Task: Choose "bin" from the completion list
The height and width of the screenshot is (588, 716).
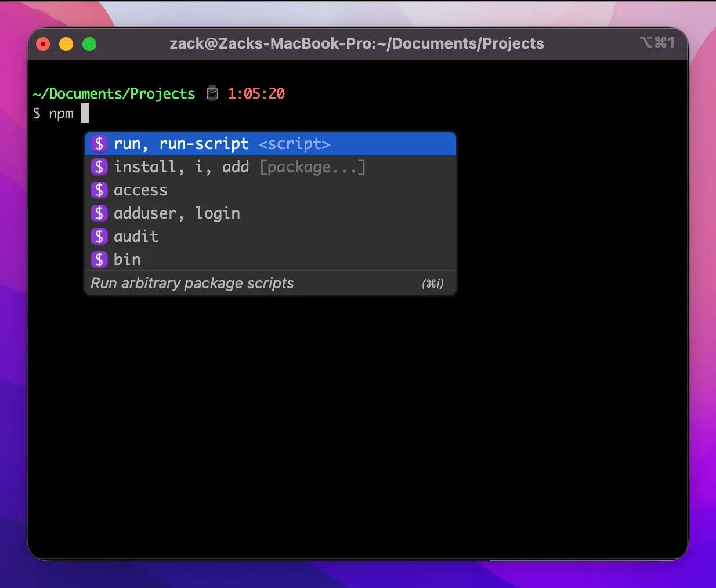Action: pyautogui.click(x=127, y=259)
